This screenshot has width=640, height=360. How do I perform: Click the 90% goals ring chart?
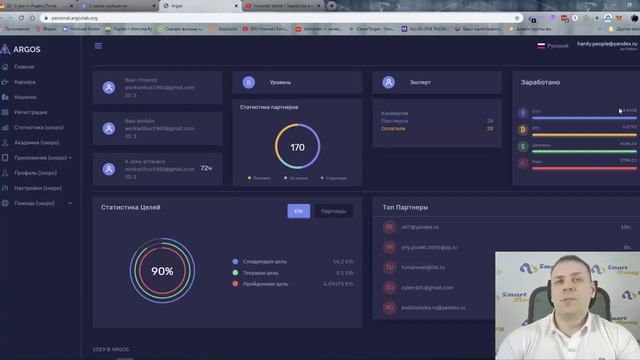(x=162, y=271)
